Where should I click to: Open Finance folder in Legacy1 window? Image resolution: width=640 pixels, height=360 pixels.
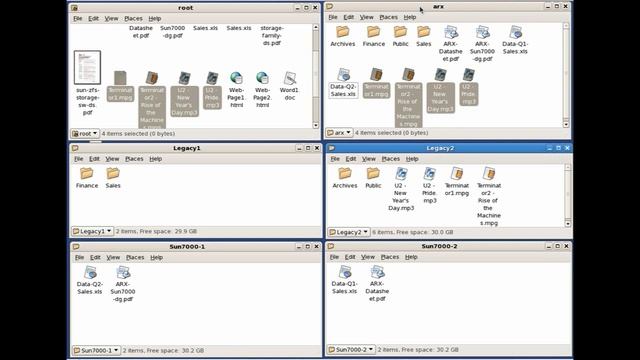tap(87, 173)
